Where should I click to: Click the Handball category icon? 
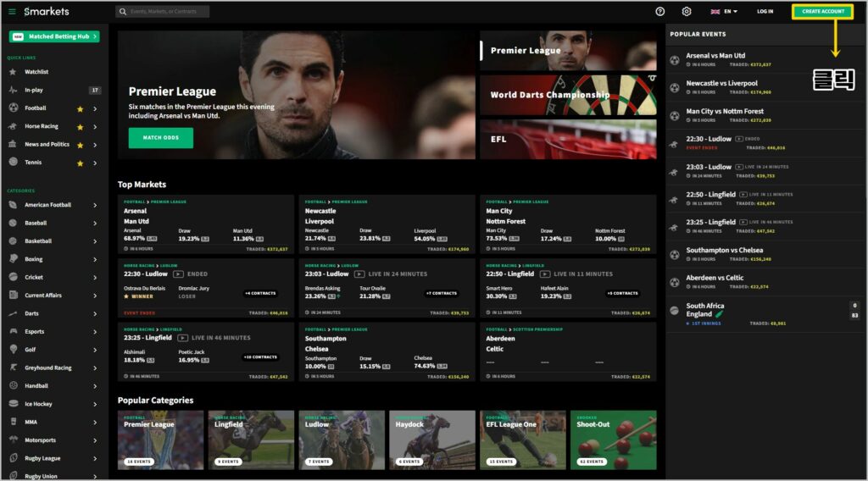tap(14, 385)
